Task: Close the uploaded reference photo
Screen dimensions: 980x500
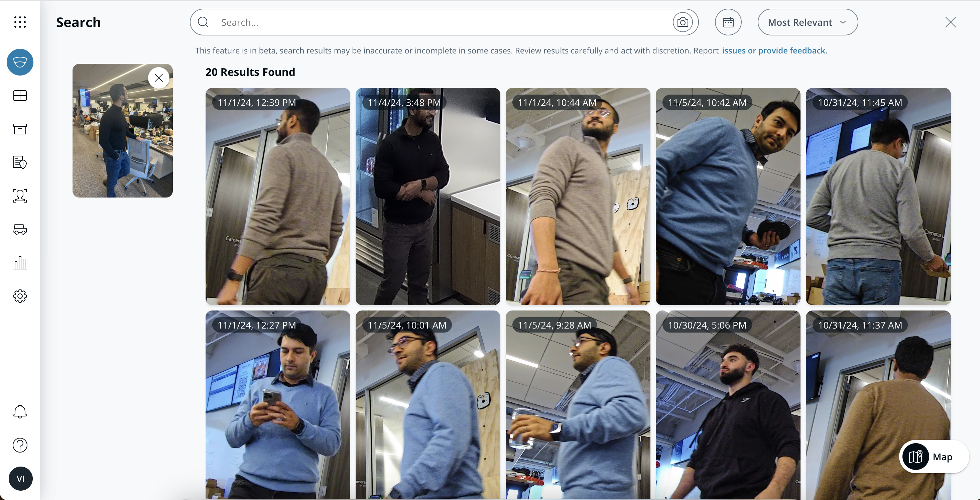Action: pyautogui.click(x=159, y=78)
